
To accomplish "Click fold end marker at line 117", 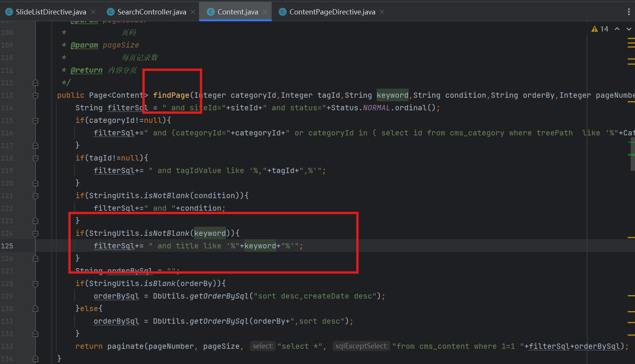I will 35,146.
